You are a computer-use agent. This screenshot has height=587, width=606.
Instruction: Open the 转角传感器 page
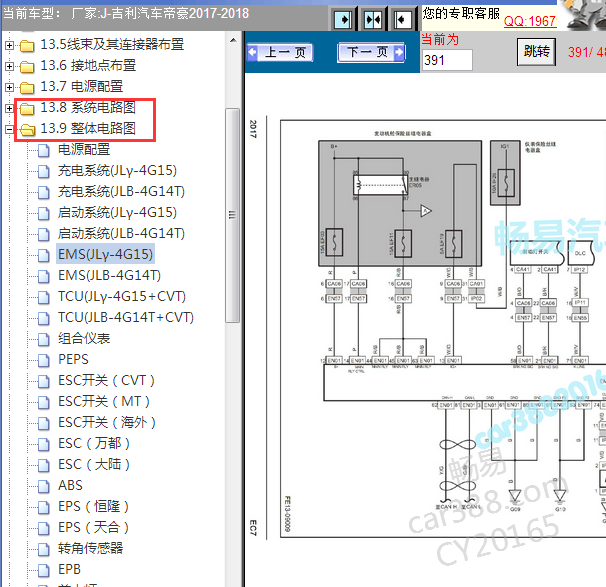pyautogui.click(x=91, y=548)
